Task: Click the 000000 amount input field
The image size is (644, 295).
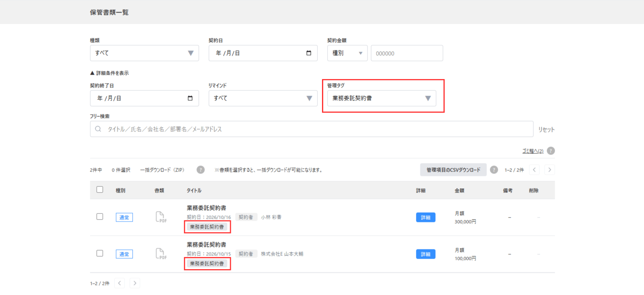Action: click(407, 53)
